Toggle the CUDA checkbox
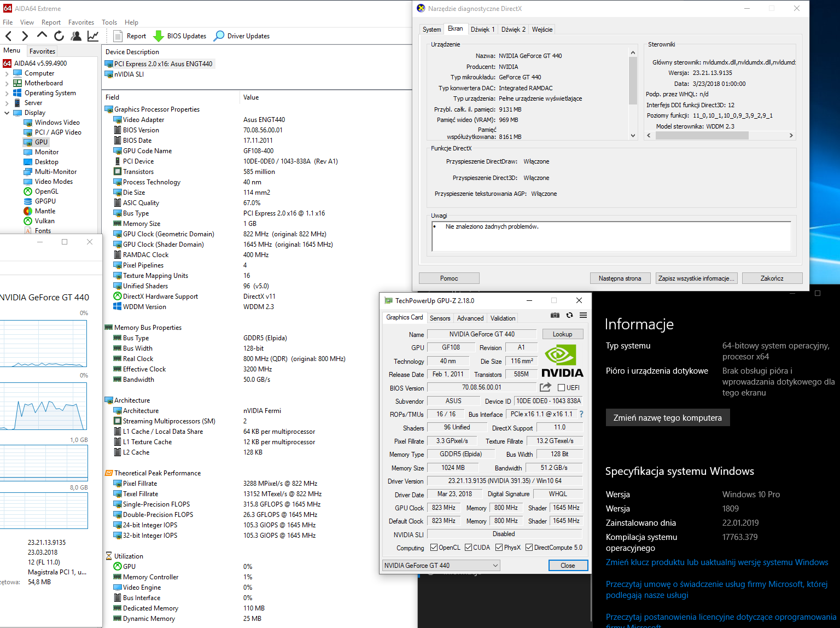This screenshot has height=628, width=840. [x=468, y=548]
